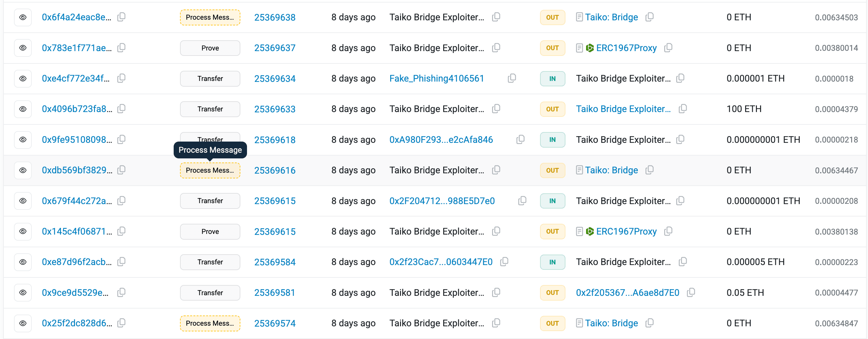Screen dimensions: 868x339
Task: Open Fake_Phishing4106561 address page
Action: click(x=437, y=78)
